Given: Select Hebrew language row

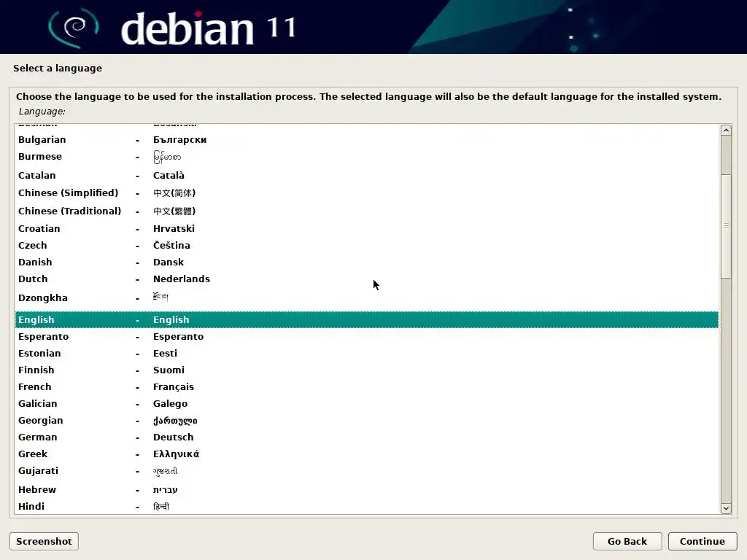Looking at the screenshot, I should pyautogui.click(x=366, y=489).
